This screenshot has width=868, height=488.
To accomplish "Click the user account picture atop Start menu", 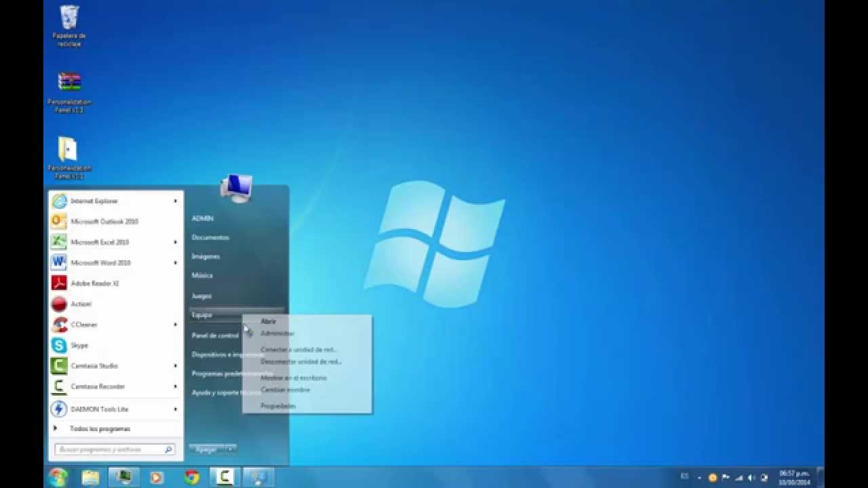I will 236,188.
